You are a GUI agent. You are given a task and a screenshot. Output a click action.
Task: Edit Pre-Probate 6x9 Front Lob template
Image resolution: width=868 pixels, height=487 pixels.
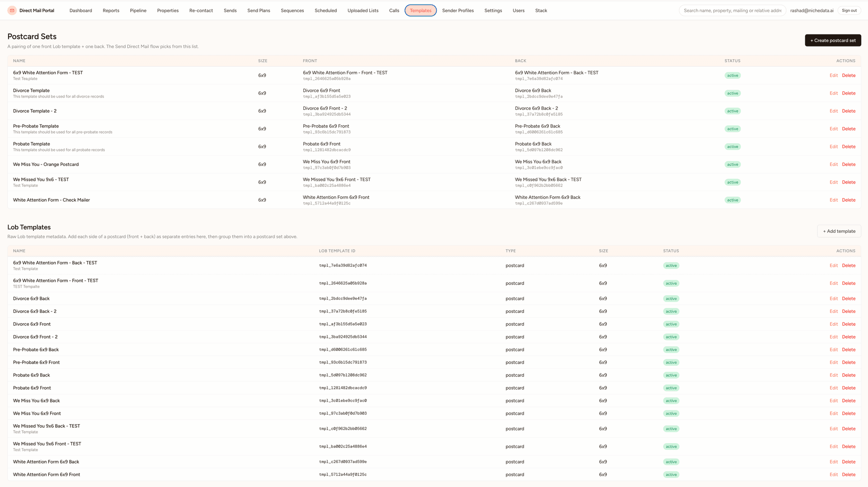[834, 362]
